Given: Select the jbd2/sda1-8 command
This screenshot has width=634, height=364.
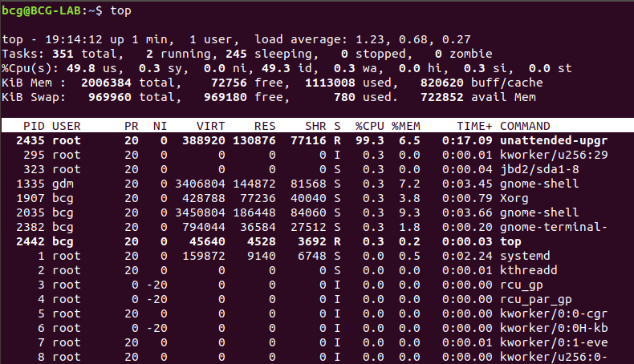Looking at the screenshot, I should (539, 169).
